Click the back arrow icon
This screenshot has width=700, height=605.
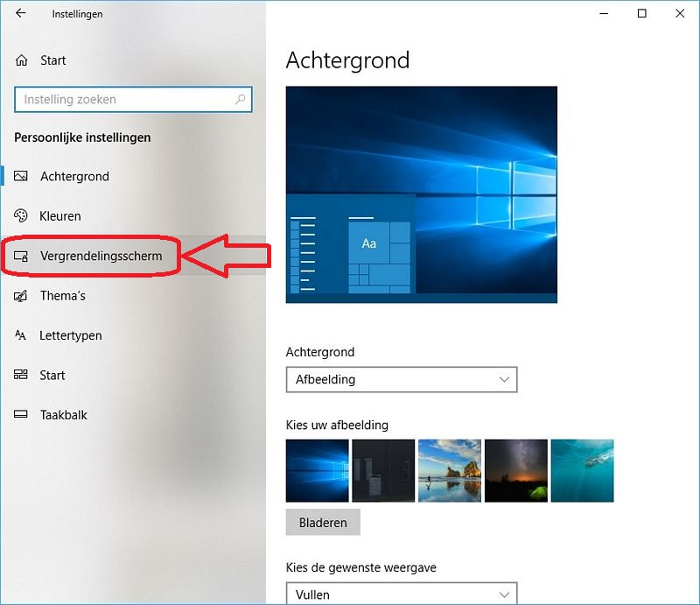coord(20,13)
